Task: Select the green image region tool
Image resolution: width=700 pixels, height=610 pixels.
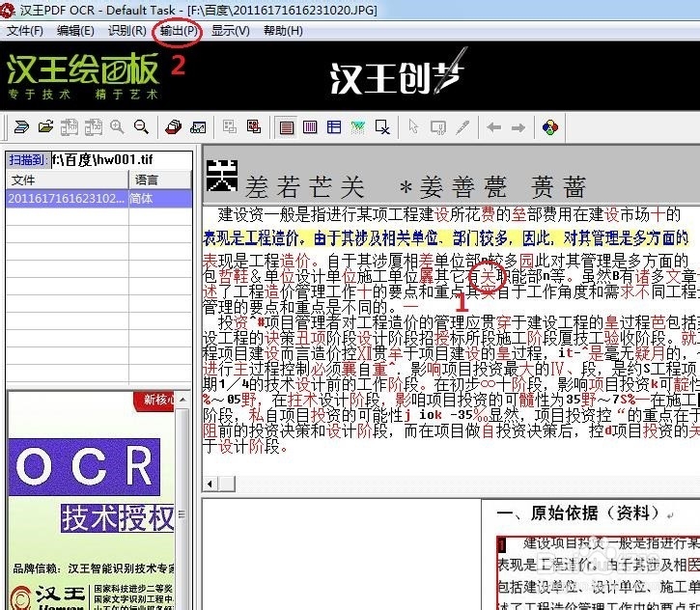Action: coord(358,127)
